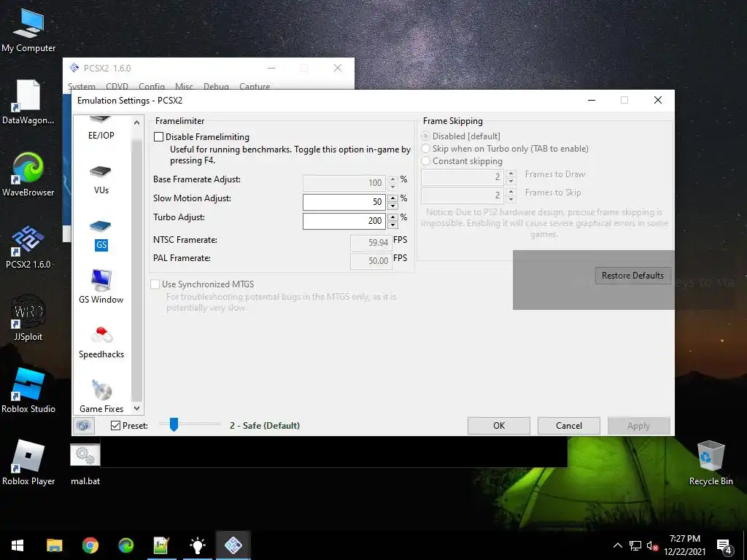
Task: Open the EE/IOP settings page
Action: tap(101, 128)
